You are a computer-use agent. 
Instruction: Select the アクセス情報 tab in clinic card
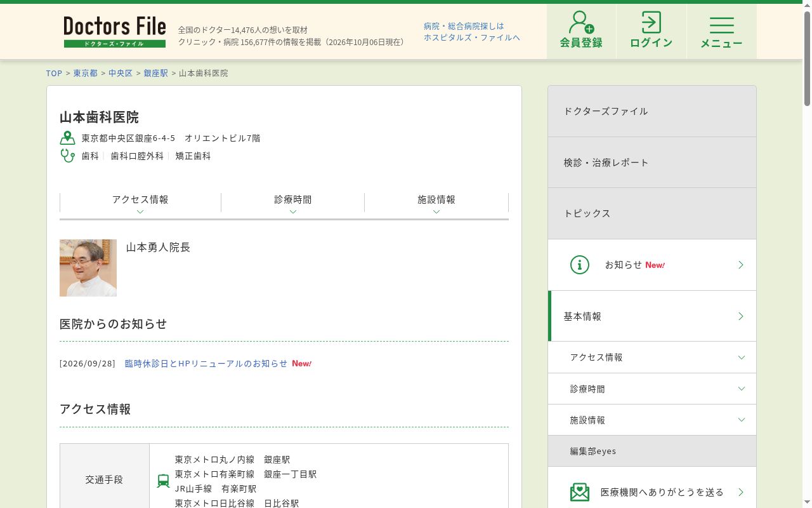[140, 203]
